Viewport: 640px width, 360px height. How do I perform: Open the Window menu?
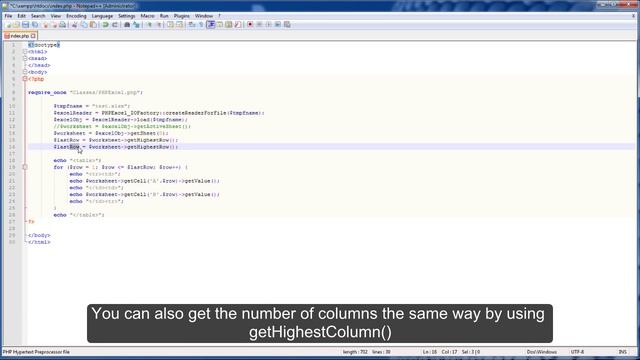tap(204, 16)
